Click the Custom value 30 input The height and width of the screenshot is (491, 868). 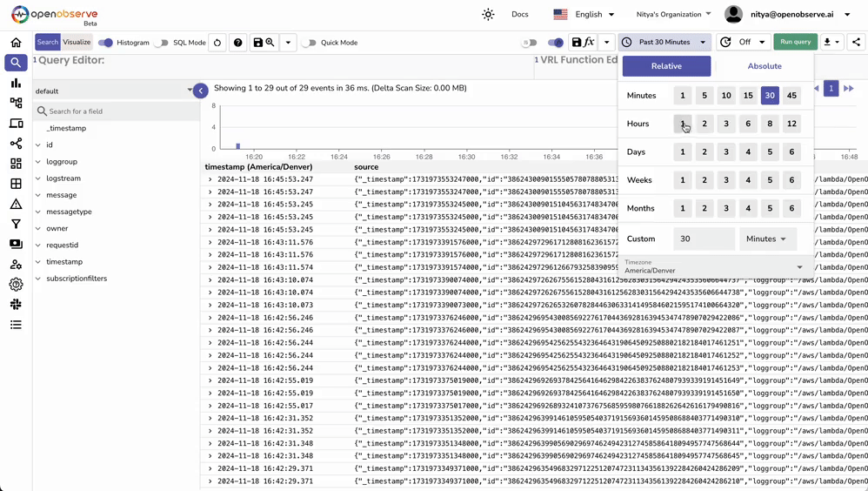704,239
